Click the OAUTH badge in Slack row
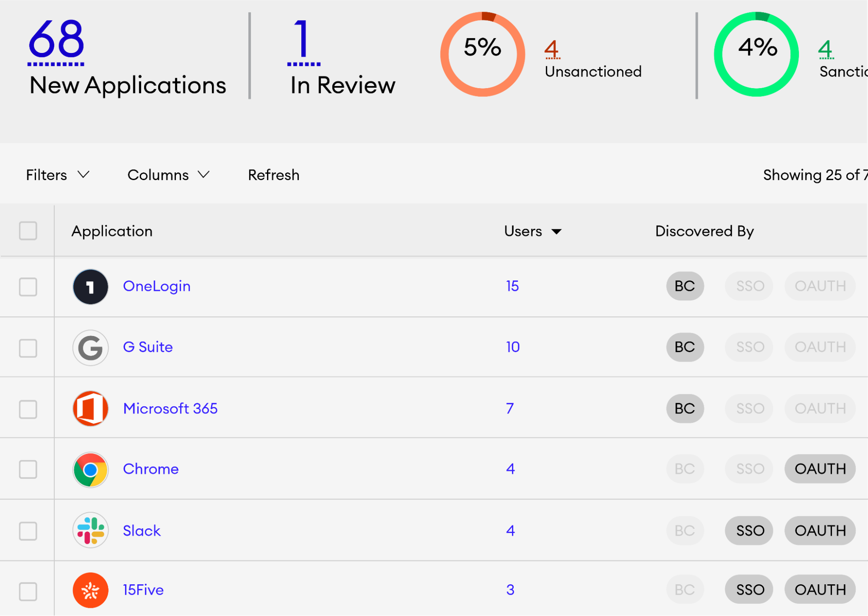868x616 pixels. 820,530
